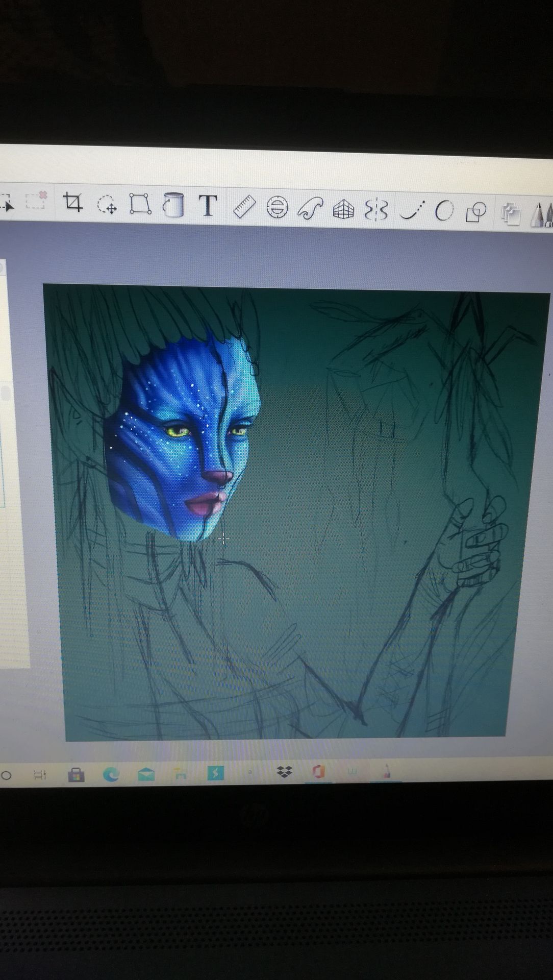Launch Microsoft Edge from taskbar
Screen dimensions: 553x980
coord(111,775)
